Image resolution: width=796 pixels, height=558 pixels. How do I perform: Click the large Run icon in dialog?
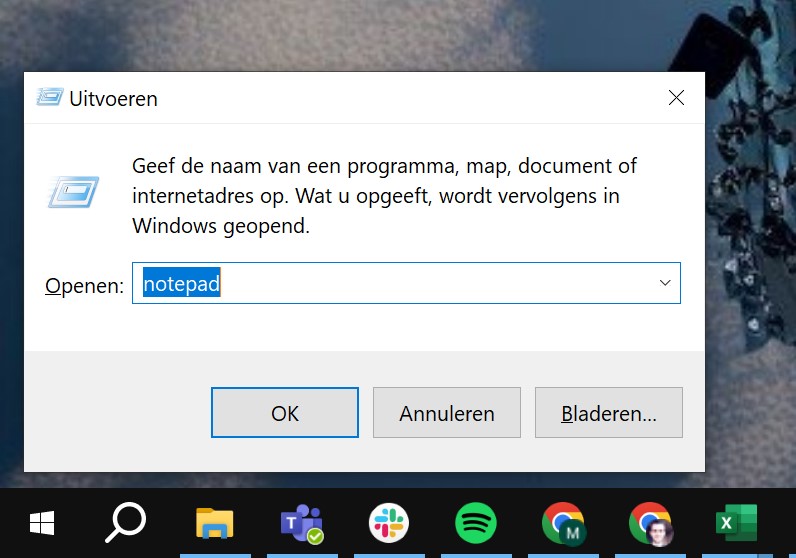coord(73,192)
